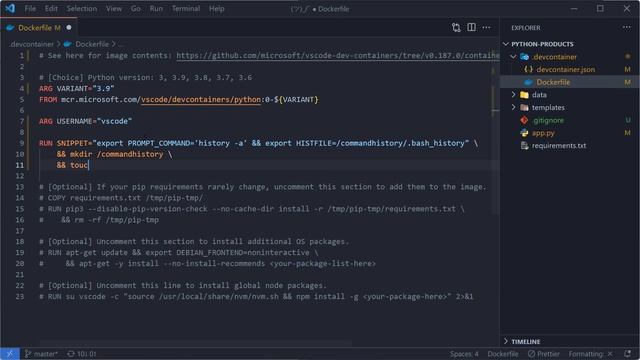Click the synchronize changes status item
Viewport: 640px width, 360px height.
click(82, 354)
